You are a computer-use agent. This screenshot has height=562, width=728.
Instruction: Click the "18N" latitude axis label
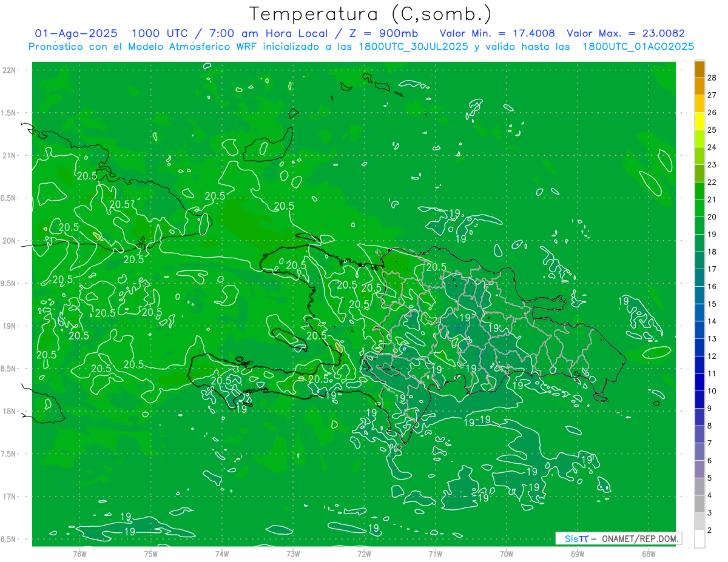click(x=8, y=412)
